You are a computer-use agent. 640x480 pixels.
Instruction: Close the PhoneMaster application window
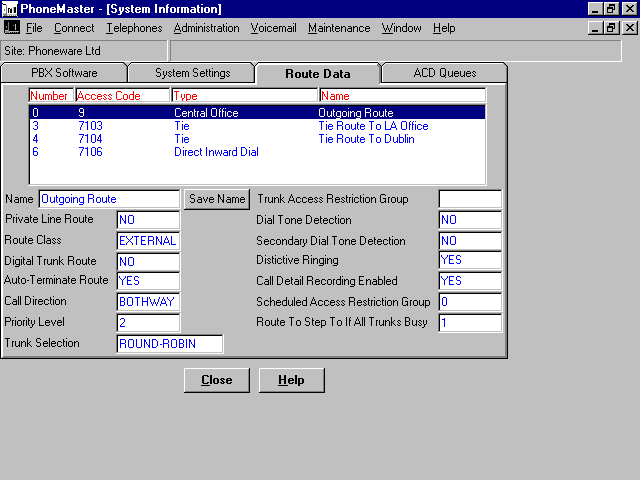[x=629, y=9]
